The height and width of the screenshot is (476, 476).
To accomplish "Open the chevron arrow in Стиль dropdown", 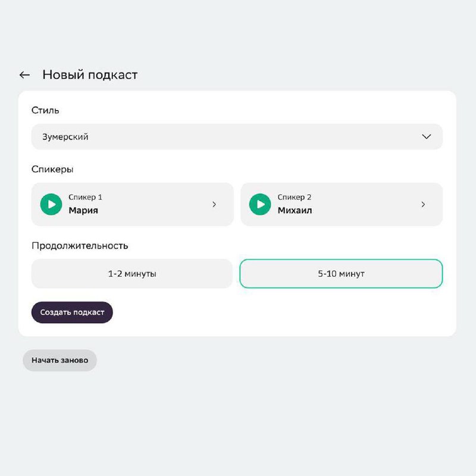I will [426, 137].
